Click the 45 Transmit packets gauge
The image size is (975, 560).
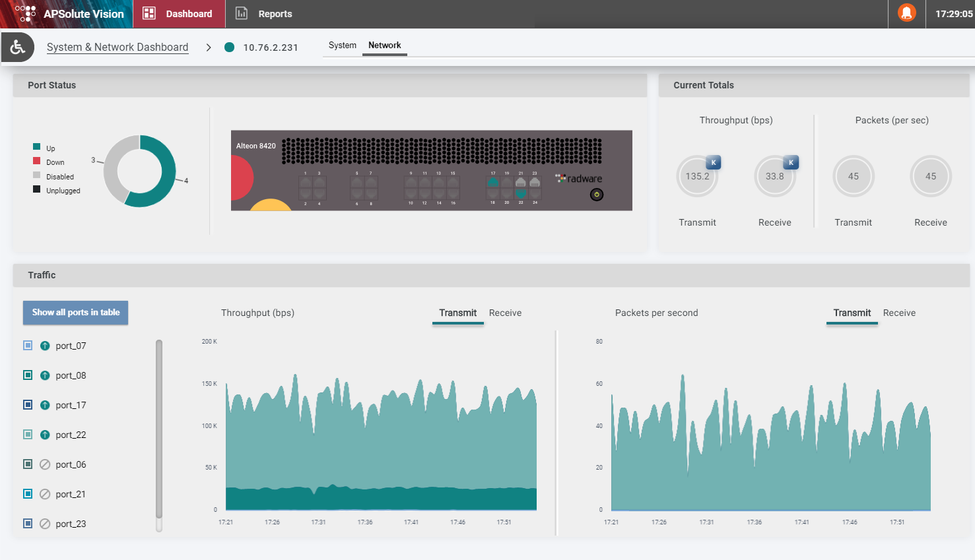point(854,176)
